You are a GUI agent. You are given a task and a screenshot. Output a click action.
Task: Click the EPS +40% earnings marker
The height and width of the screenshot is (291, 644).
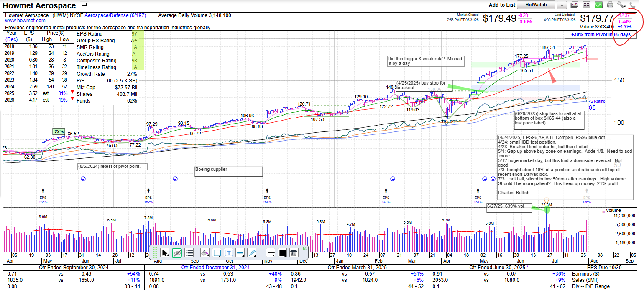tap(386, 196)
